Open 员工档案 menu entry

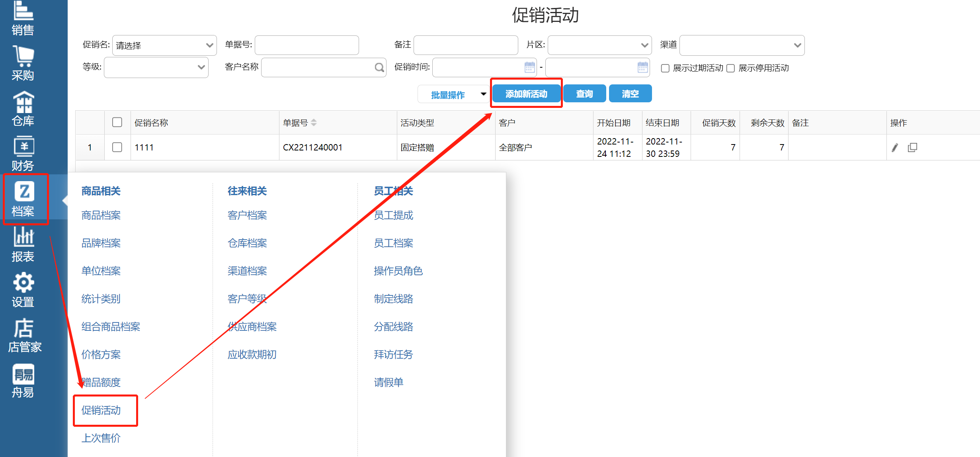(394, 243)
